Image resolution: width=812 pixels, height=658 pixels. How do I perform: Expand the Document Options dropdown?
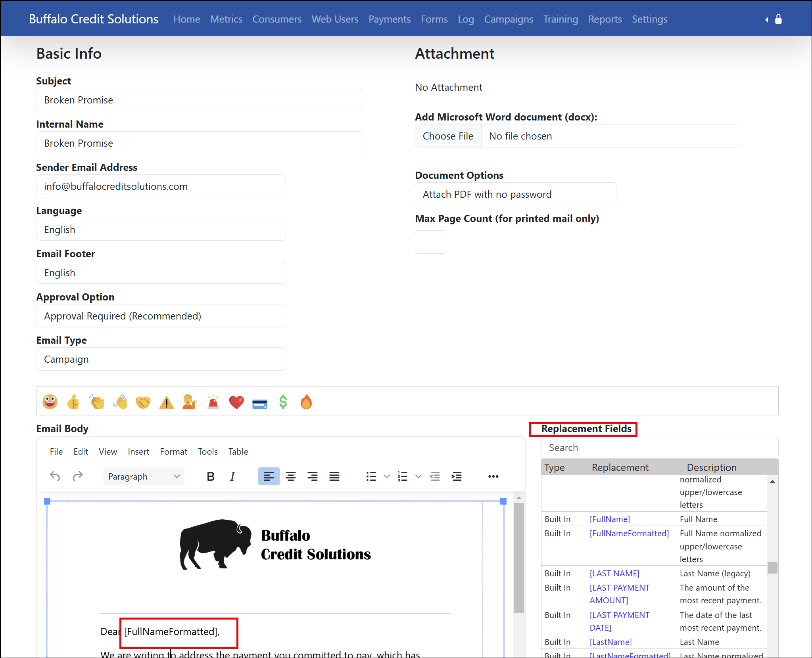pos(515,194)
